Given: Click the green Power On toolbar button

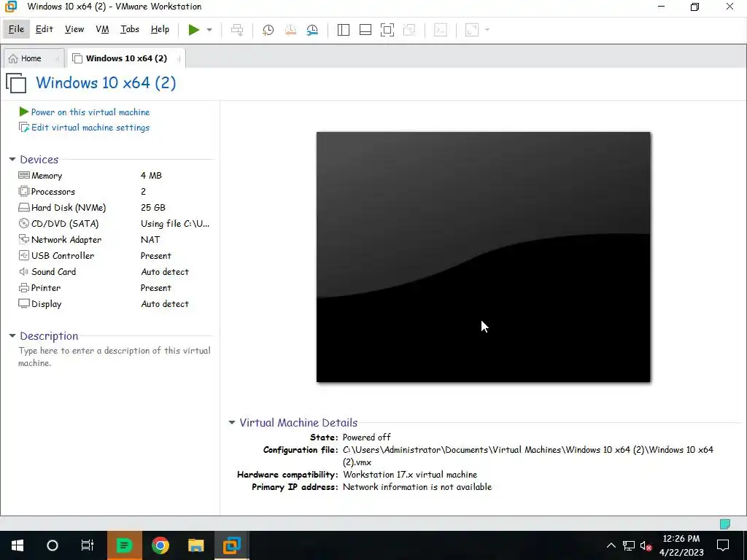Looking at the screenshot, I should 193,29.
